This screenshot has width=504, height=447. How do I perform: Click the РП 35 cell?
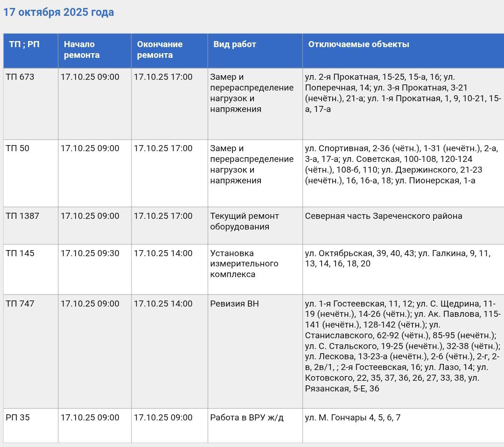tap(18, 418)
